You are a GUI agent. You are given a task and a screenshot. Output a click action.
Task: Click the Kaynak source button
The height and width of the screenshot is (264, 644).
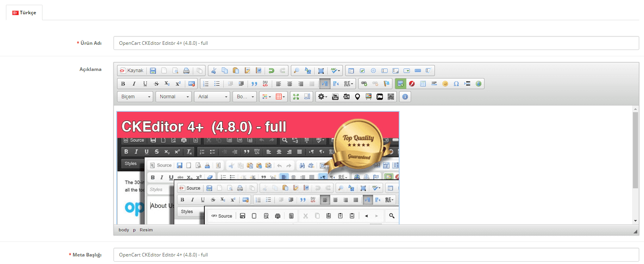click(x=131, y=71)
